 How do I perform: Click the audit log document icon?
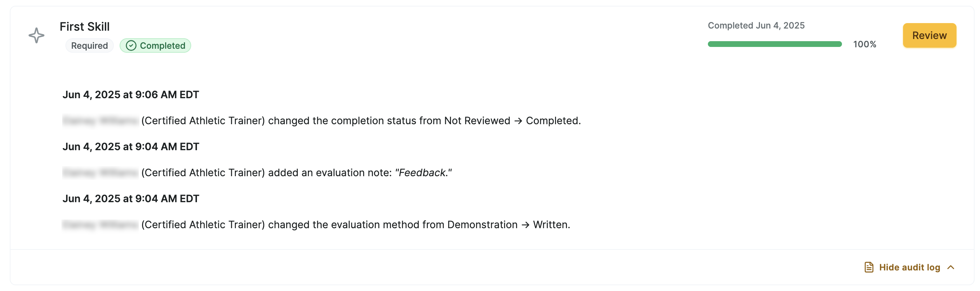(x=869, y=267)
